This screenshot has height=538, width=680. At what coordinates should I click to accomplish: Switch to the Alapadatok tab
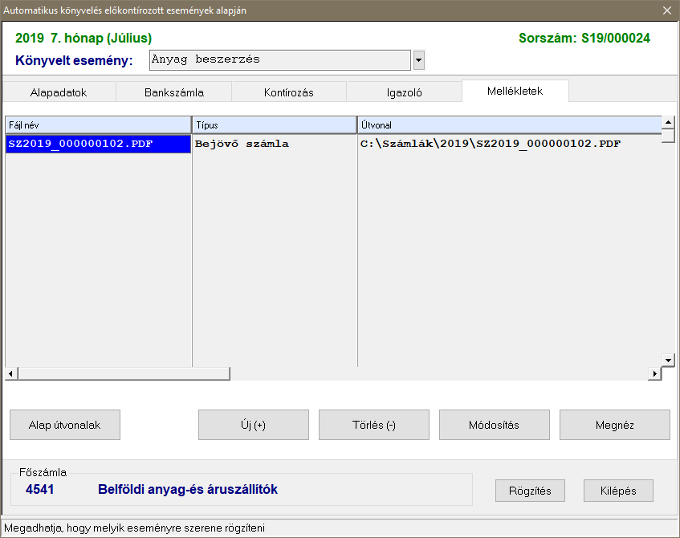58,92
